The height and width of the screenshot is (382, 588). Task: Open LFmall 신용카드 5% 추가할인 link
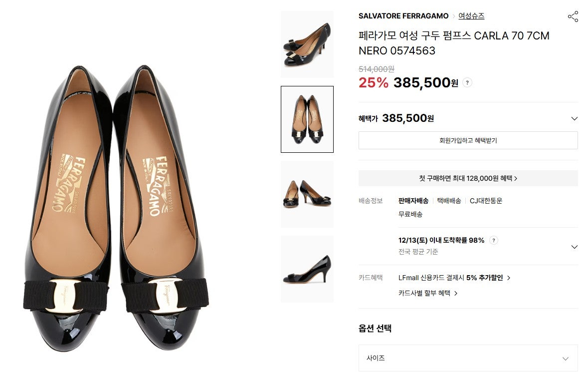[x=454, y=278]
